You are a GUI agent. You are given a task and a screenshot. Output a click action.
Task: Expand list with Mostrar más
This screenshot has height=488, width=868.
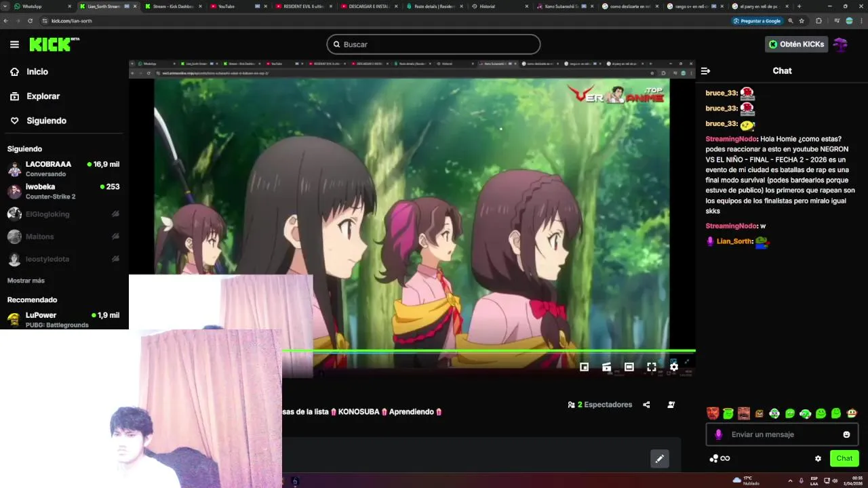(26, 281)
